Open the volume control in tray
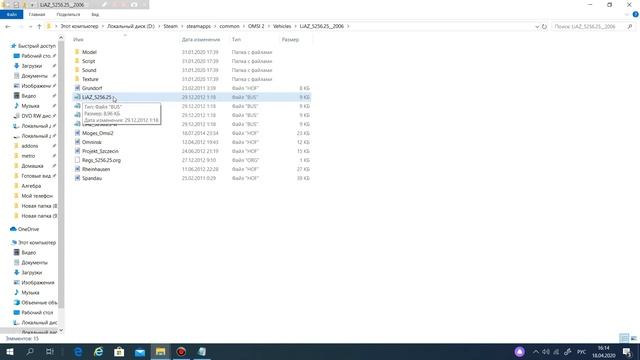 tap(546, 352)
